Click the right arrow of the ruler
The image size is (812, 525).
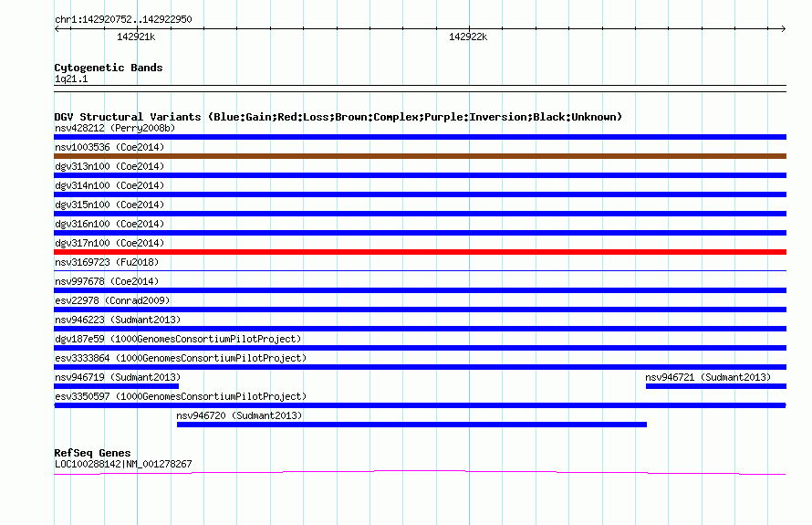click(x=783, y=28)
